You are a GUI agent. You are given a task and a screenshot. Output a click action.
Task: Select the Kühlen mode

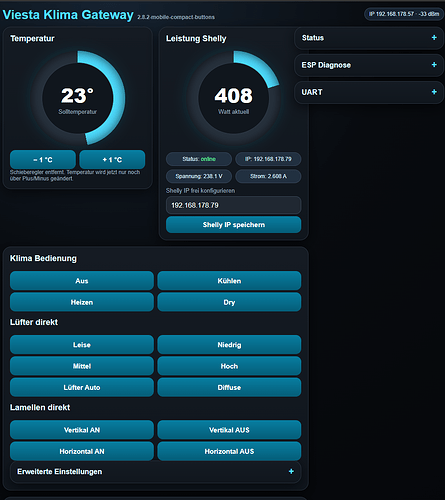(x=229, y=281)
